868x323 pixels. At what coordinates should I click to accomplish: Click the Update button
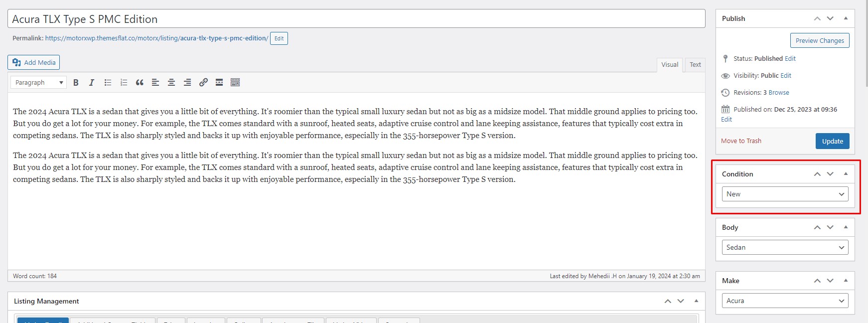pyautogui.click(x=833, y=141)
